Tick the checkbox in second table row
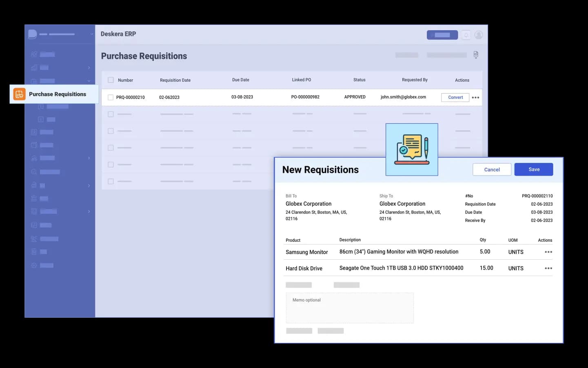 point(111,114)
